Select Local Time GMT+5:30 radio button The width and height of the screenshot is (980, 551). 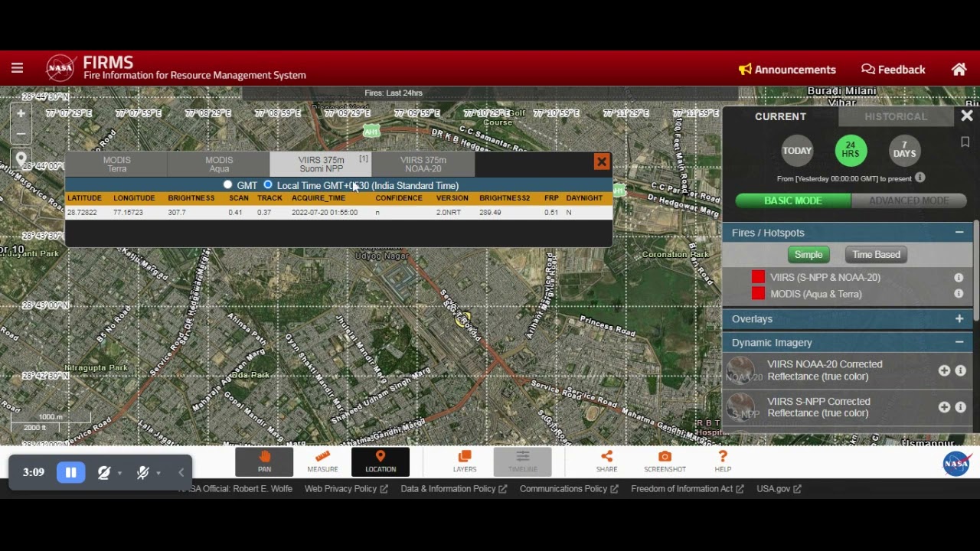click(x=268, y=185)
